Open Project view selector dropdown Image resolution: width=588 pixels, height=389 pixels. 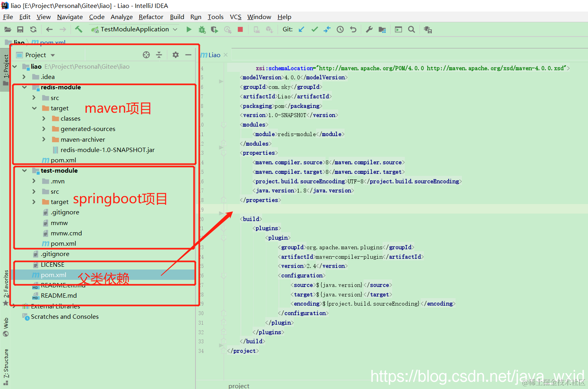click(35, 55)
